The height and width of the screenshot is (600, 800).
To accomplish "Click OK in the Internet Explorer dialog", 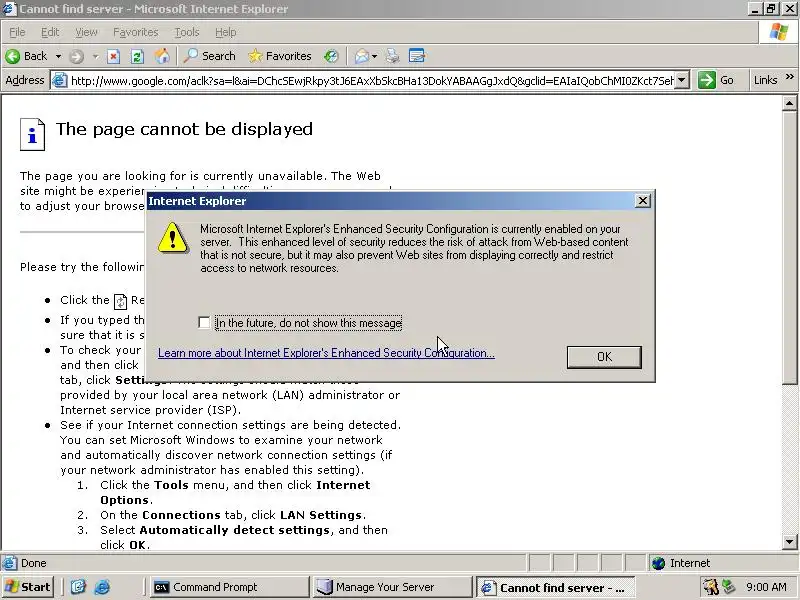I will [604, 357].
